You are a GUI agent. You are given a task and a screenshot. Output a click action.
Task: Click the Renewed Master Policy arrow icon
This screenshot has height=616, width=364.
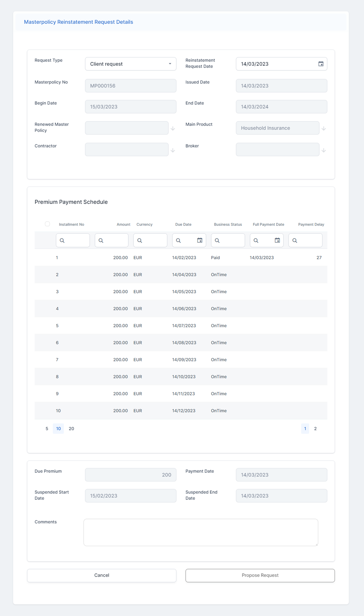173,128
